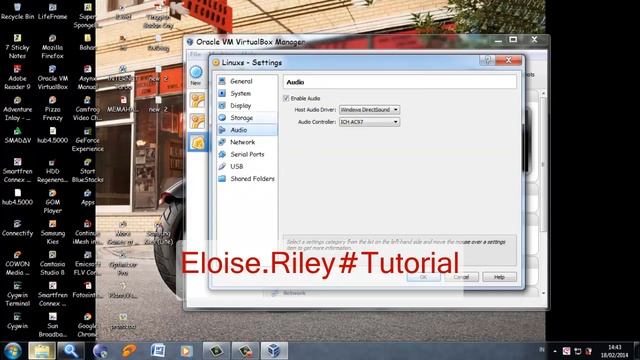This screenshot has height=360, width=640.
Task: Open the Host Audio Driver dropdown
Action: [x=369, y=110]
